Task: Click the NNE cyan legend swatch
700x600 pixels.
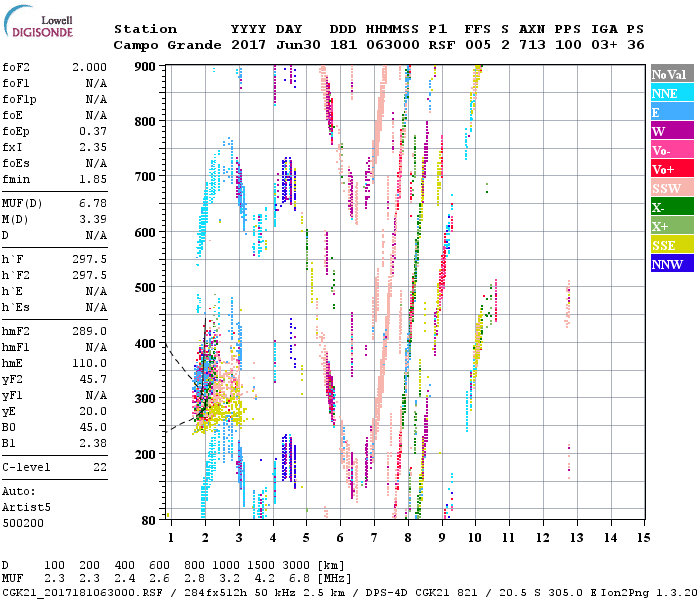Action: pos(671,93)
